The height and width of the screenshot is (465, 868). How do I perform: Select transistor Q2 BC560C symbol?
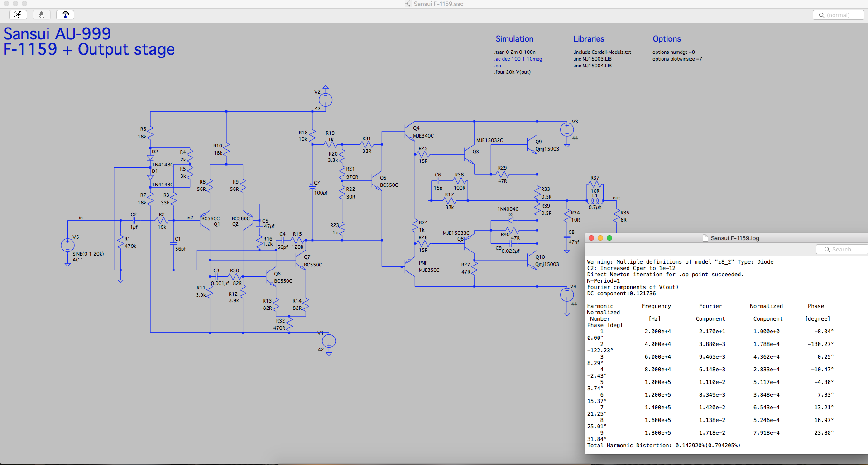pyautogui.click(x=248, y=220)
